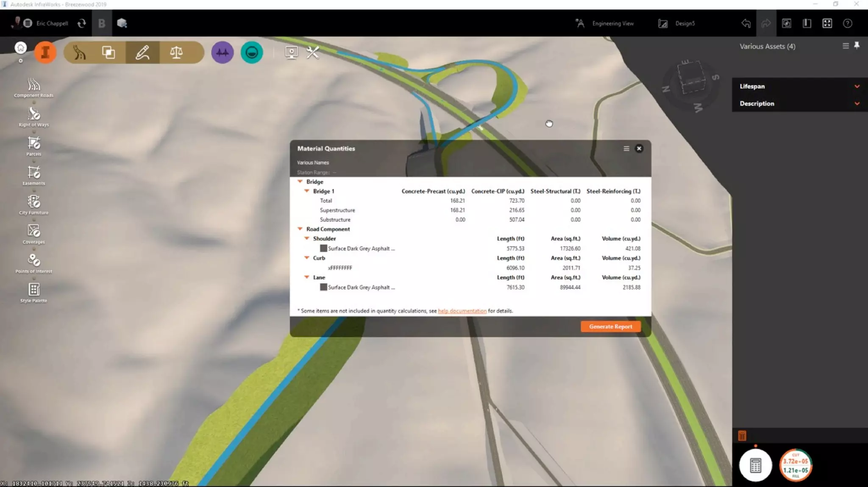Toggle the orange InfraWorks home mode button
The height and width of the screenshot is (487, 868).
point(45,53)
